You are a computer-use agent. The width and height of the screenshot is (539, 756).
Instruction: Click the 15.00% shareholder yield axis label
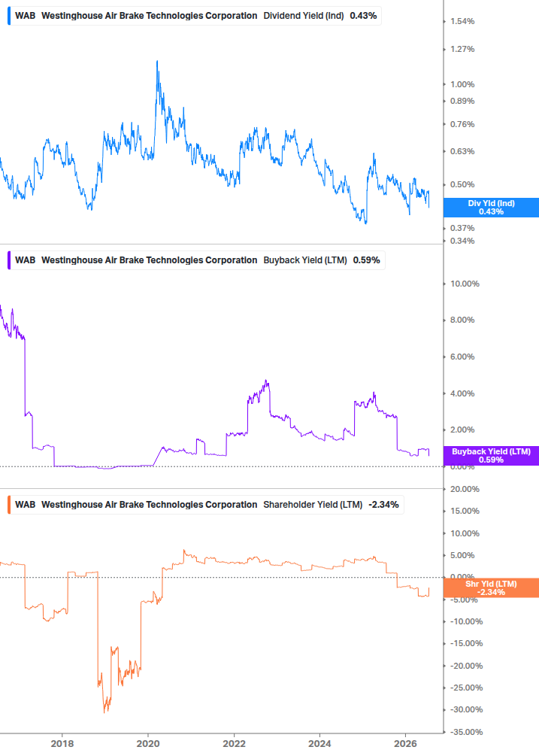465,511
